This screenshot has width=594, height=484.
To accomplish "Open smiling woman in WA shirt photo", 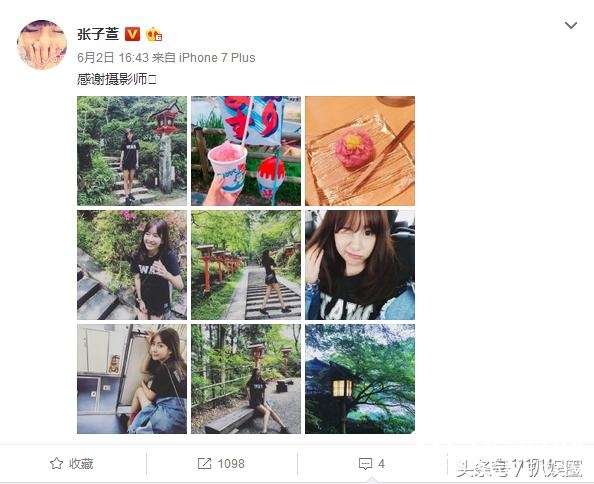I will point(132,265).
